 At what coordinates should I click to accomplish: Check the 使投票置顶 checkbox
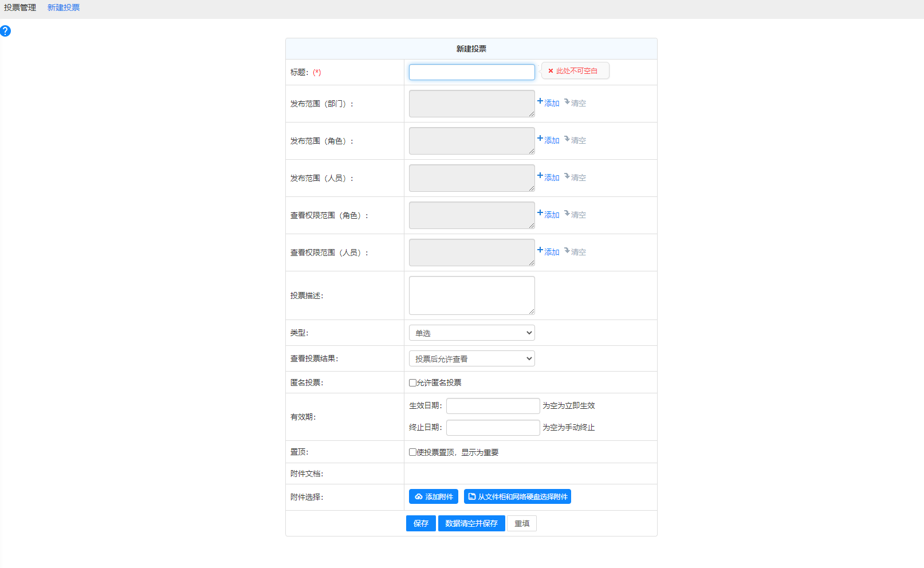coord(412,452)
